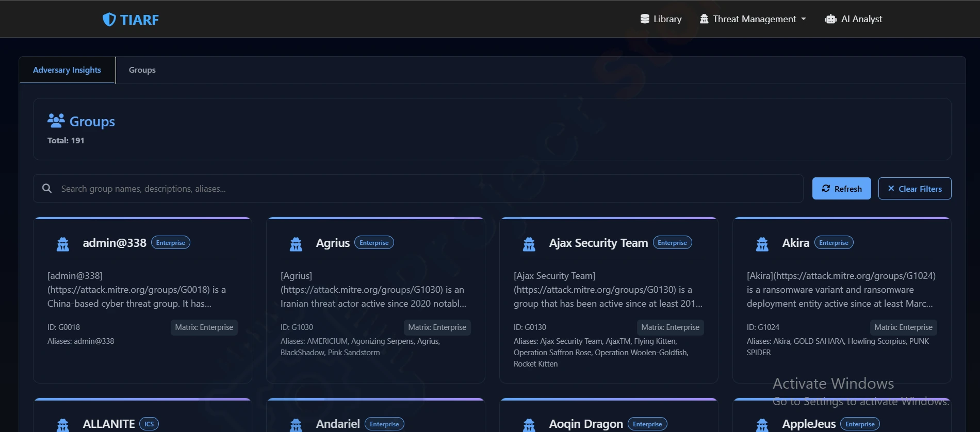Click Enterprise badge next to Akira

(x=834, y=243)
